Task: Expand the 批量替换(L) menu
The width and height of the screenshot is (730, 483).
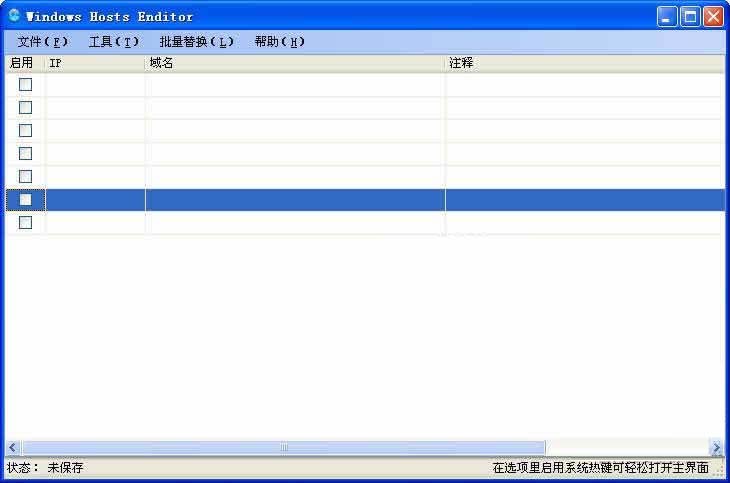Action: click(196, 42)
